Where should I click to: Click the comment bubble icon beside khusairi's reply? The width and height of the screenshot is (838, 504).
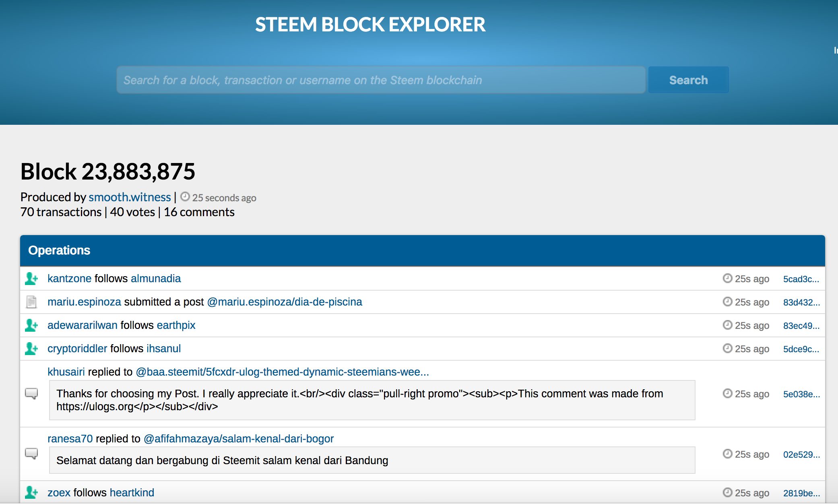(x=31, y=393)
